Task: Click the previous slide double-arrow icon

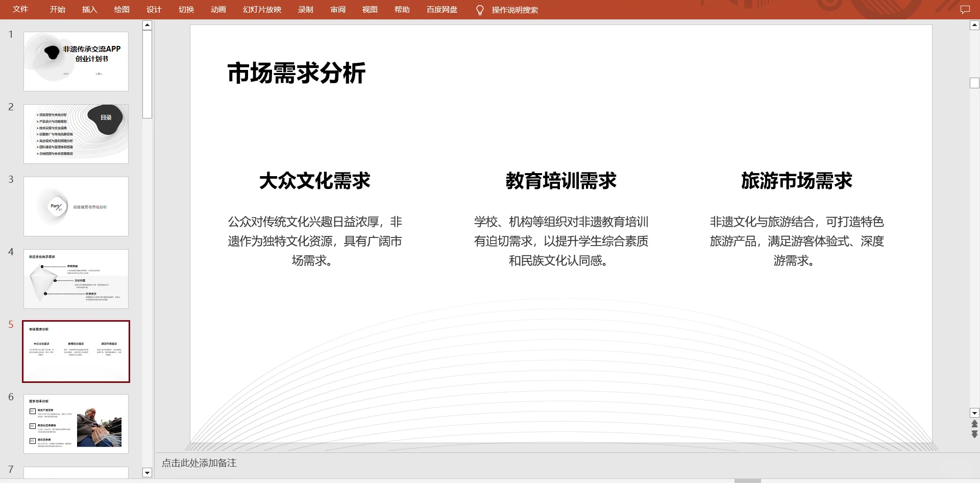Action: click(x=974, y=424)
